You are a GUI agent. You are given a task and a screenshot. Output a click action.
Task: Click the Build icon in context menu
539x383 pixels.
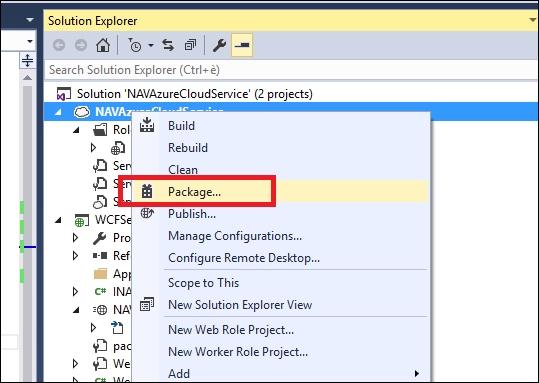pos(147,125)
